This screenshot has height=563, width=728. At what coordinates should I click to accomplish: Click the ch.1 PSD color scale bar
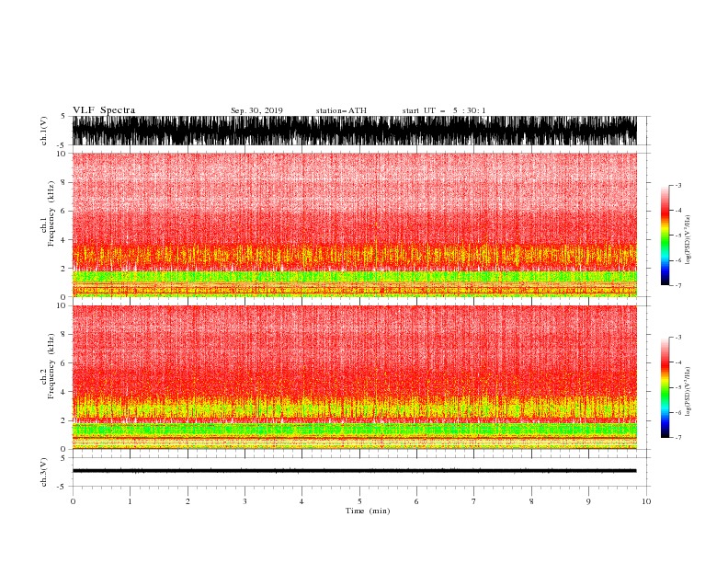point(665,236)
